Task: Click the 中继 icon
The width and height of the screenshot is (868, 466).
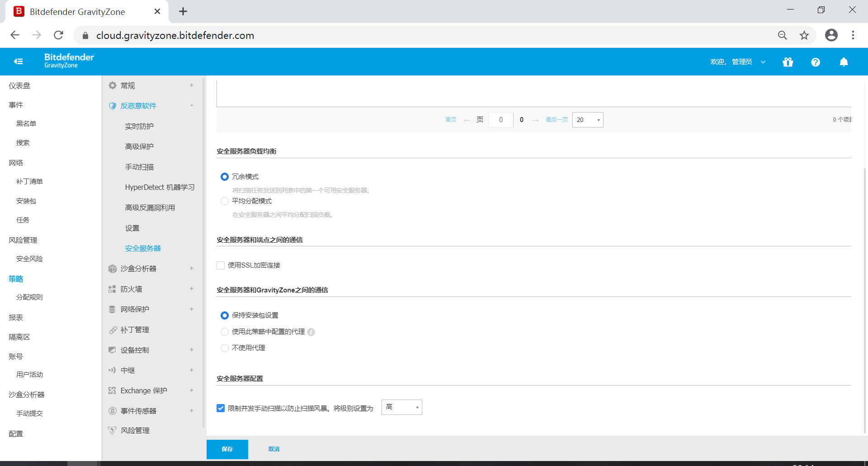Action: [112, 370]
